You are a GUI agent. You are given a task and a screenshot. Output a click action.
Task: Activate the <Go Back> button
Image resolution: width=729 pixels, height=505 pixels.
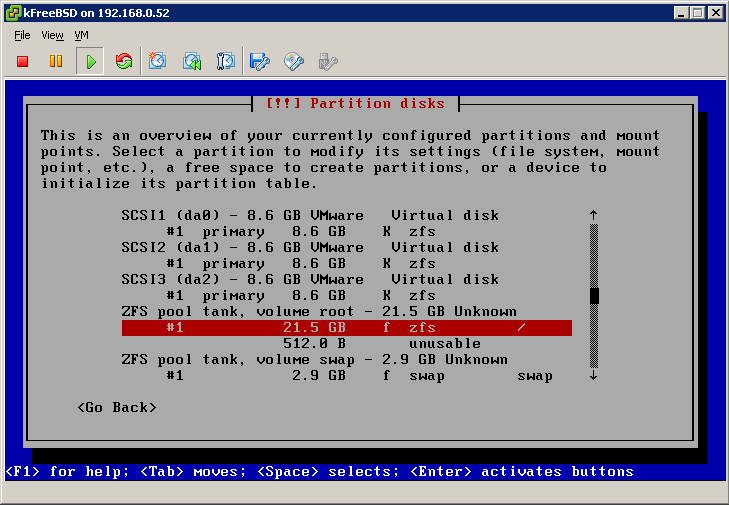(117, 407)
